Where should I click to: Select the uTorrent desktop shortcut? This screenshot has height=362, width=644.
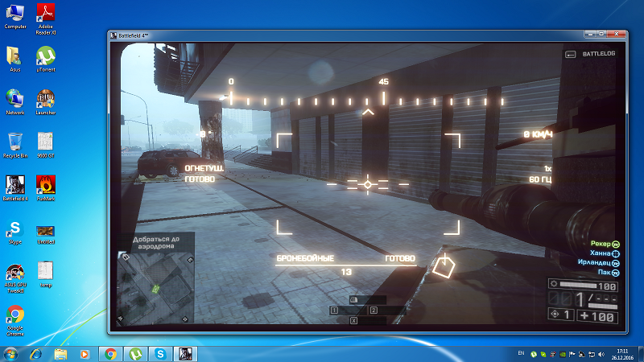[46, 60]
